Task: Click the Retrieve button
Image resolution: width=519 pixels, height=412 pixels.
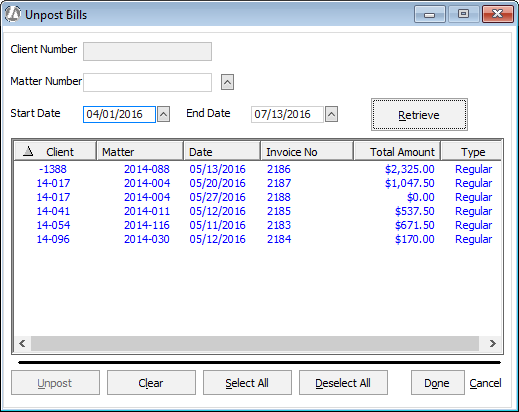Action: pos(419,115)
